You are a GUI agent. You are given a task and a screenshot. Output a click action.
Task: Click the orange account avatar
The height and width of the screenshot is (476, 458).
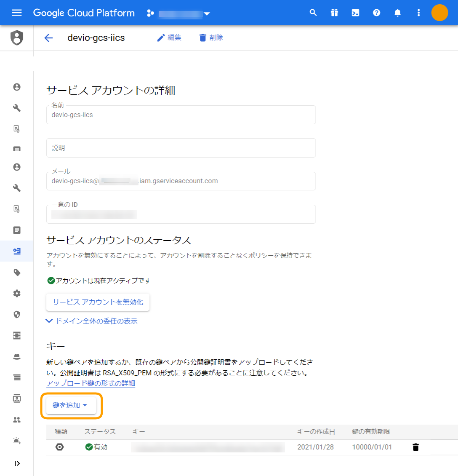pyautogui.click(x=439, y=13)
